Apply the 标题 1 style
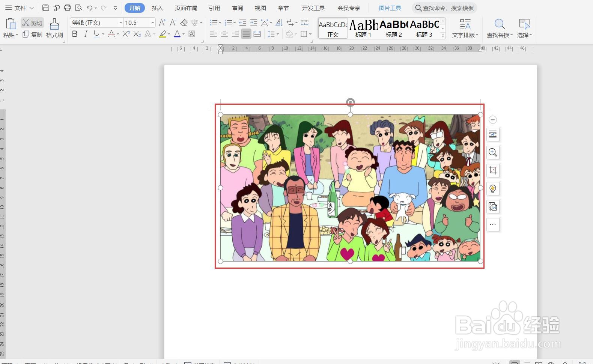Screen dimensions: 593x364 coord(363,28)
